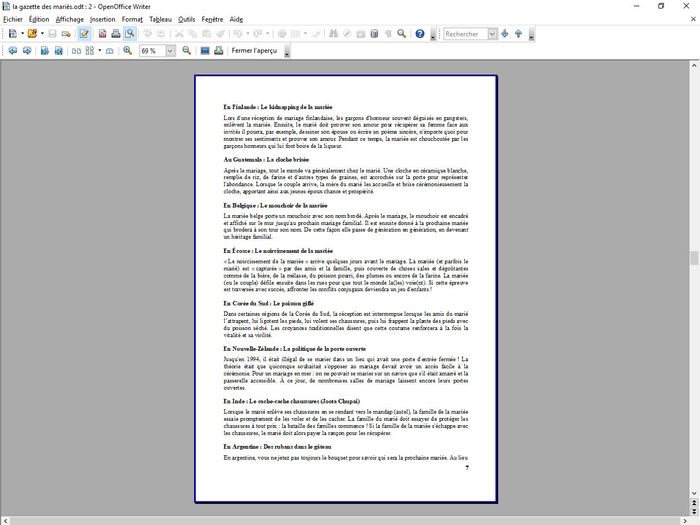Click the Zoom magnifier in standard toolbar
Viewport: 700px width, 525px height.
point(401,33)
